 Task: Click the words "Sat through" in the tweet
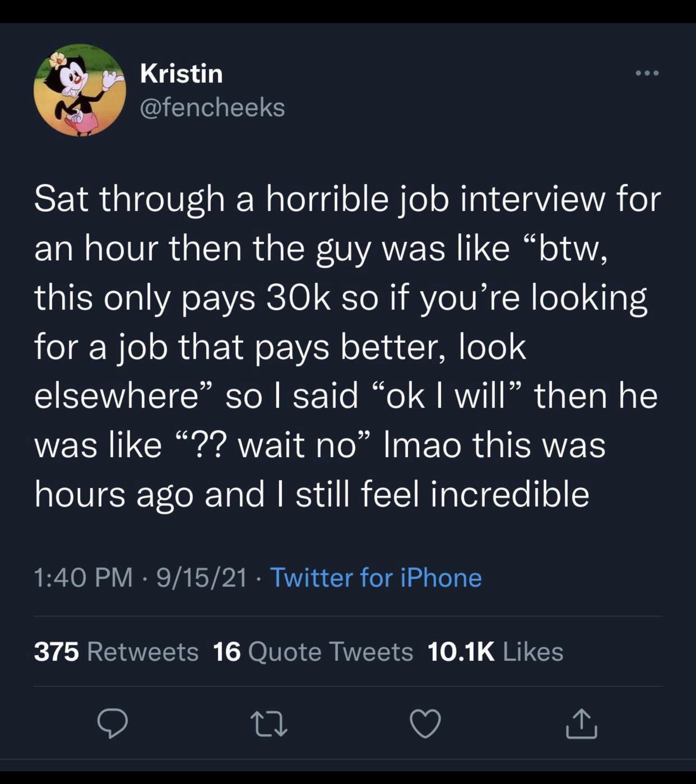click(129, 200)
